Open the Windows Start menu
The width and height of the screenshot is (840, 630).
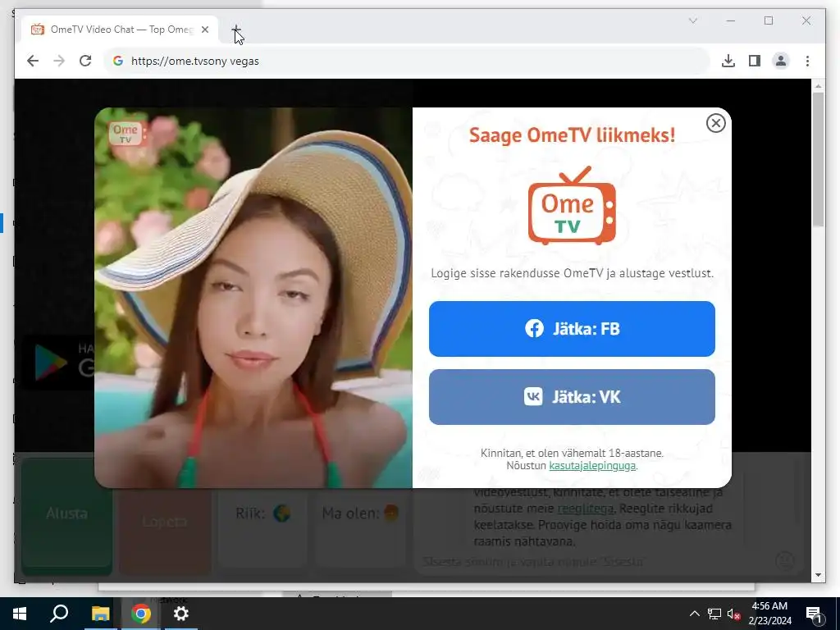coord(20,614)
